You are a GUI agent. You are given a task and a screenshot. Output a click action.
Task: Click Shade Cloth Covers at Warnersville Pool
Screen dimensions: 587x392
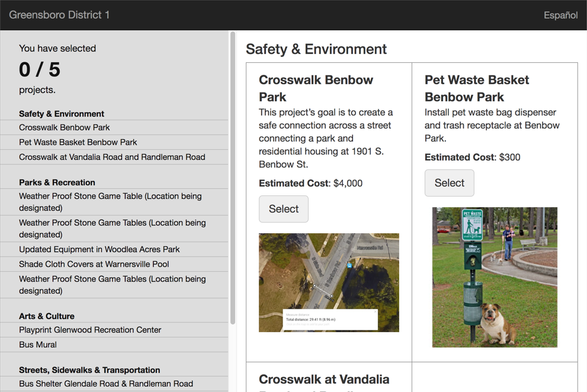click(x=94, y=264)
